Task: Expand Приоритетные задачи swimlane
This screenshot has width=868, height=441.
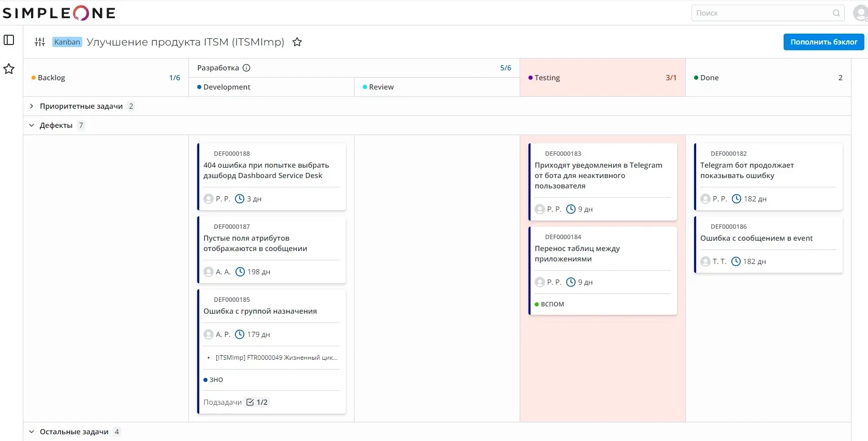Action: click(x=32, y=106)
